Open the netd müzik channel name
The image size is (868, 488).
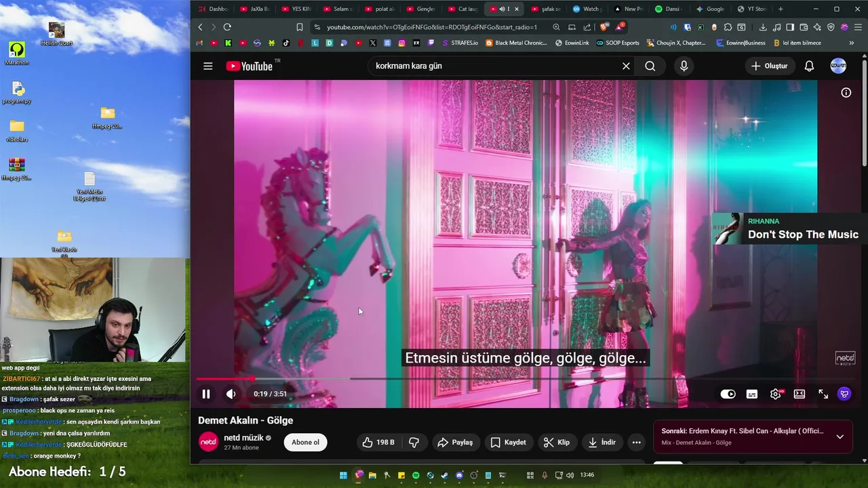(x=243, y=438)
